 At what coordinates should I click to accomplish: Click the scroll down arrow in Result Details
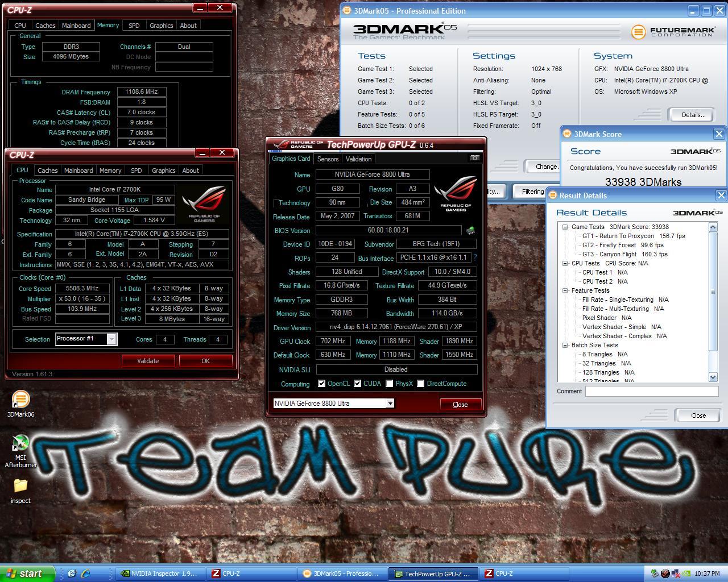click(713, 377)
